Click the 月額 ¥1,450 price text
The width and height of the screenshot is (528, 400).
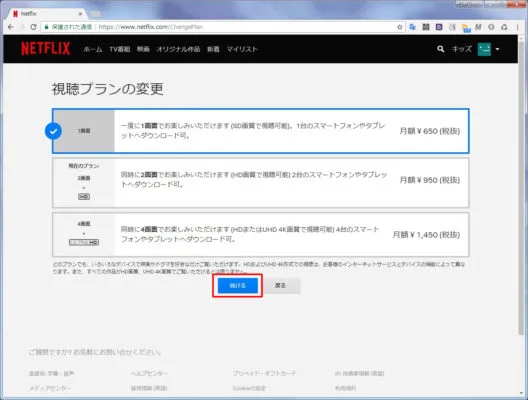pyautogui.click(x=426, y=235)
